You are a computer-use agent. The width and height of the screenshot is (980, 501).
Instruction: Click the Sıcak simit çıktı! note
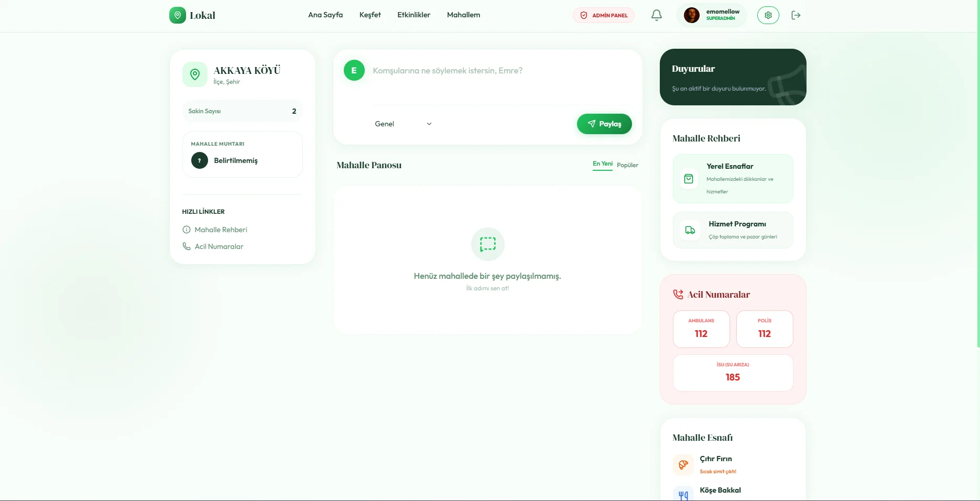718,472
